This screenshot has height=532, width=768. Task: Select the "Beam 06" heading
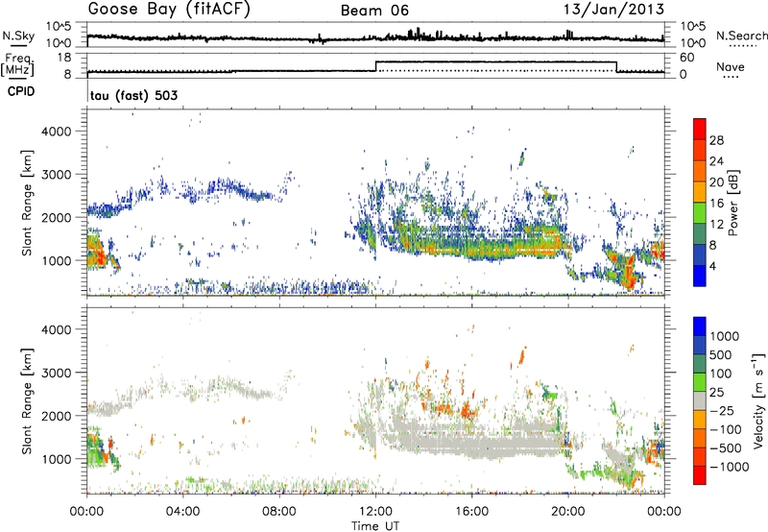click(x=374, y=11)
